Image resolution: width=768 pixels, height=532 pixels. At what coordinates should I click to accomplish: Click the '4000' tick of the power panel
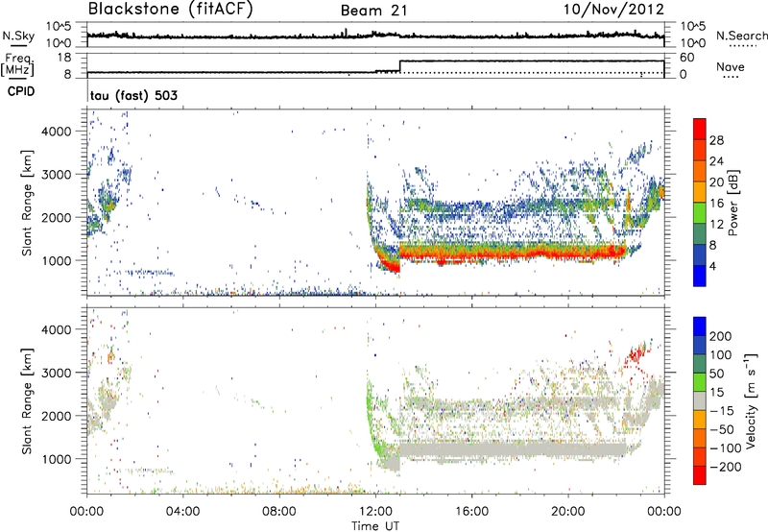coord(57,132)
